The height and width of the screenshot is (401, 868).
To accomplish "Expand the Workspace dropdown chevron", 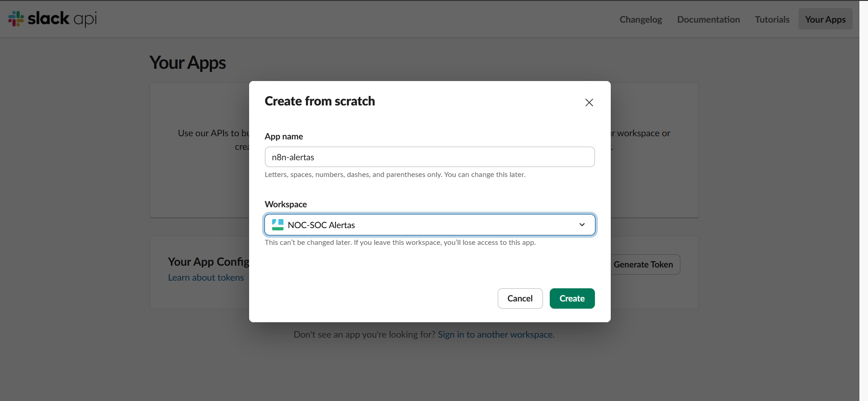I will click(x=582, y=225).
